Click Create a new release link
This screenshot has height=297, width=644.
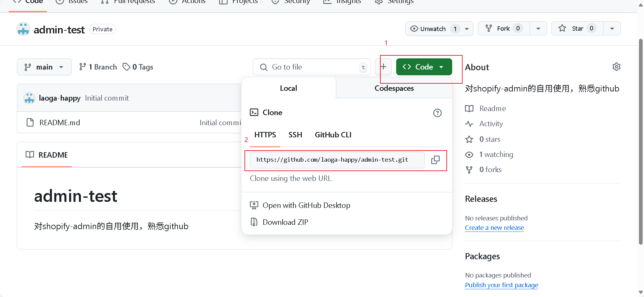[494, 227]
